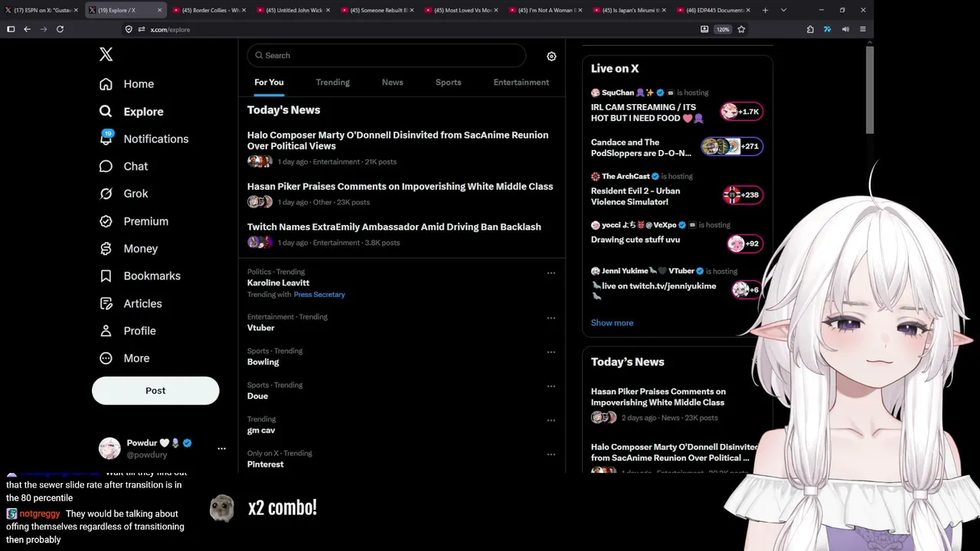Click the Post button

pyautogui.click(x=155, y=390)
